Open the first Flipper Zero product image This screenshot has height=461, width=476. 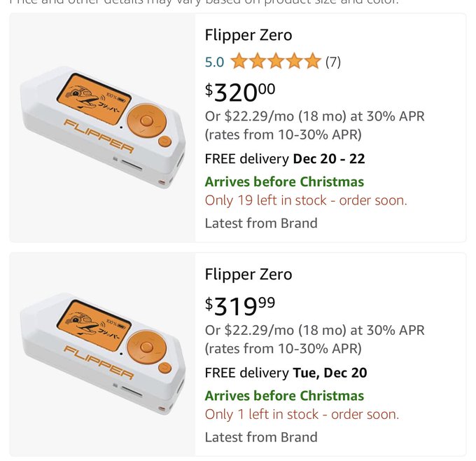tap(102, 128)
